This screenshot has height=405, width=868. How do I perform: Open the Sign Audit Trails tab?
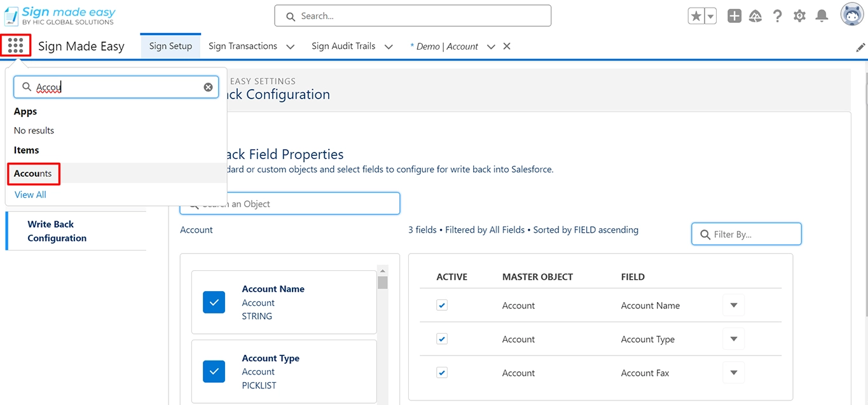coord(343,46)
